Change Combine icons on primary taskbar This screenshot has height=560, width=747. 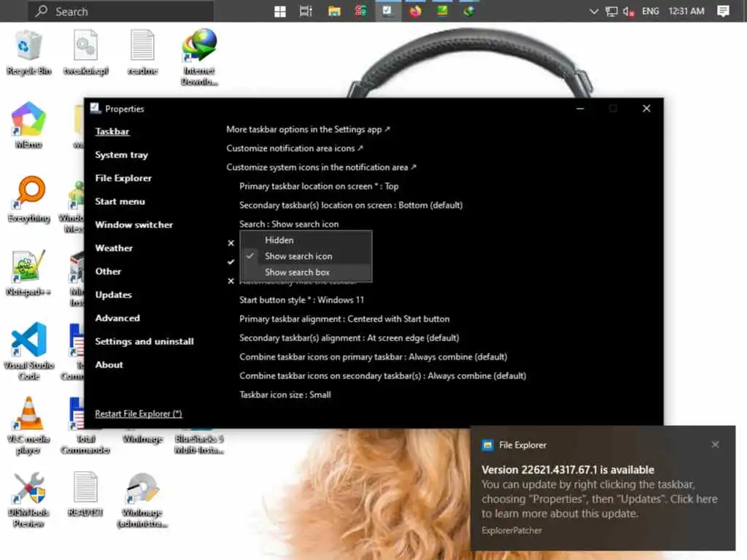[373, 357]
